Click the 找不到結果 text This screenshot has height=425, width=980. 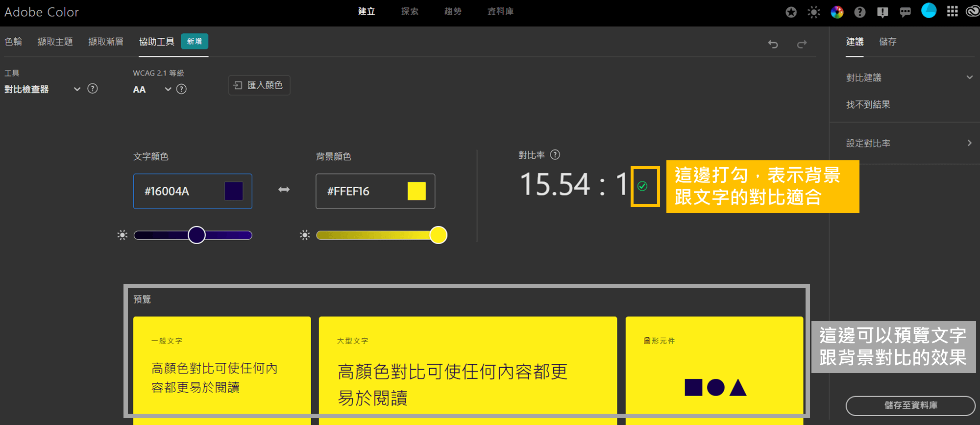point(868,104)
